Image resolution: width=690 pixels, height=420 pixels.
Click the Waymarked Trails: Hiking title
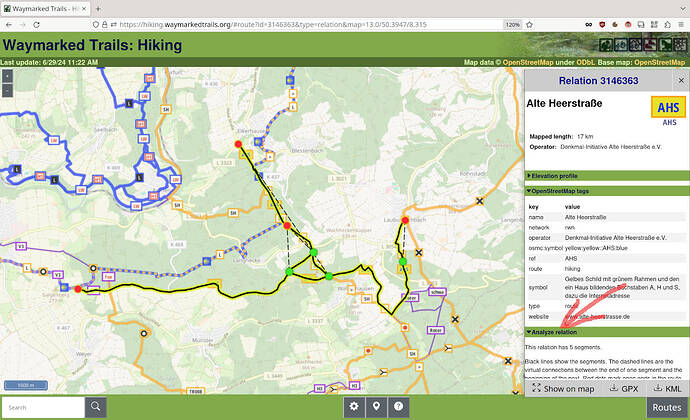(92, 45)
